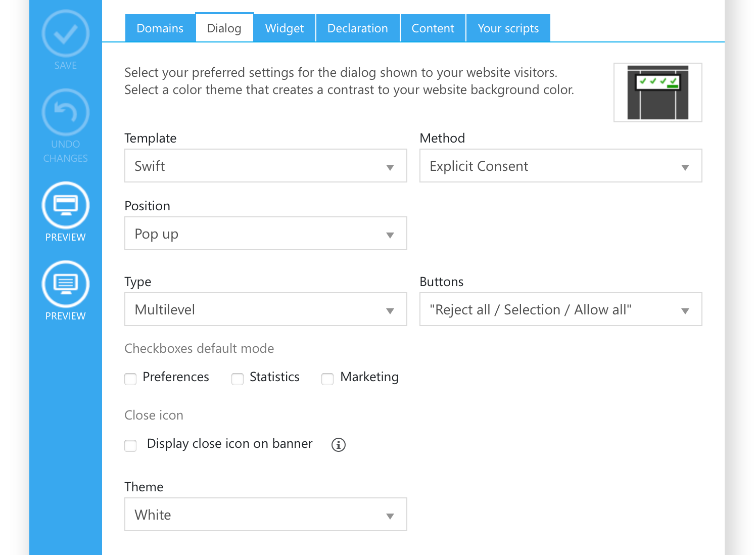Open the Theme dropdown showing White
This screenshot has height=555, width=756.
click(x=266, y=515)
